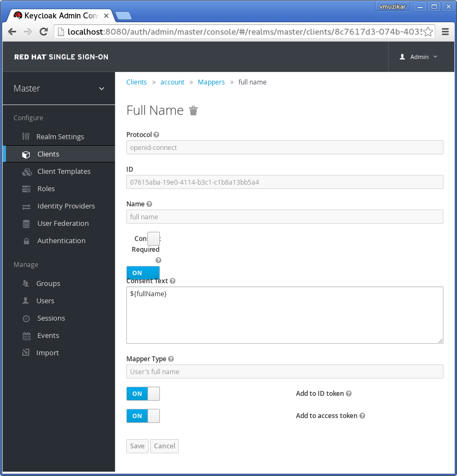457x476 pixels.
Task: Click the Realm Settings sliders icon
Action: (26, 136)
